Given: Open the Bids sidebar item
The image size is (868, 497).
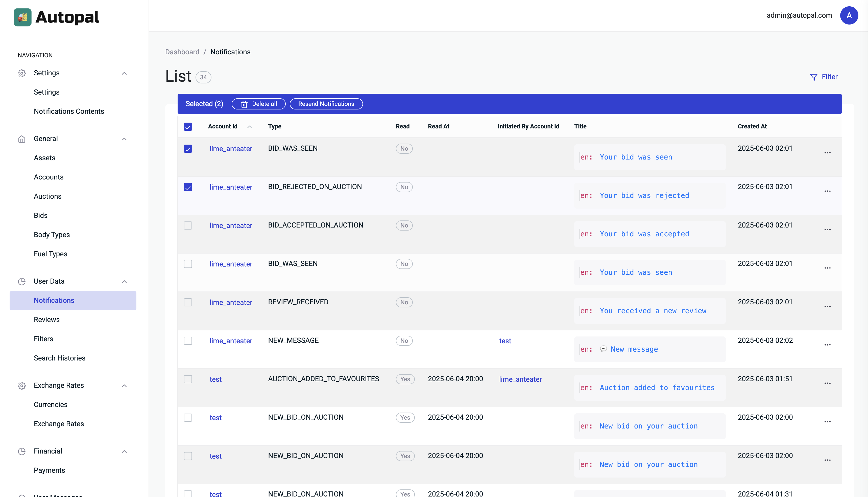Looking at the screenshot, I should 41,215.
